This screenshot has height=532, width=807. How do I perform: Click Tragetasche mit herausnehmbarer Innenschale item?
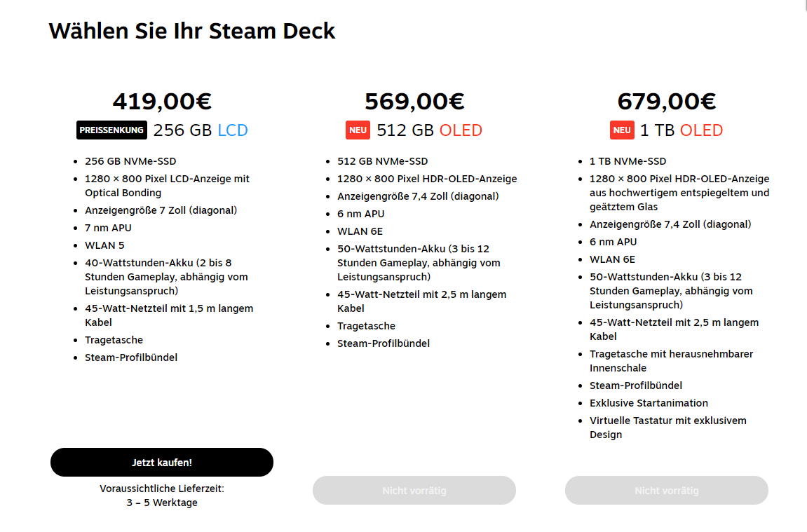[x=671, y=360]
